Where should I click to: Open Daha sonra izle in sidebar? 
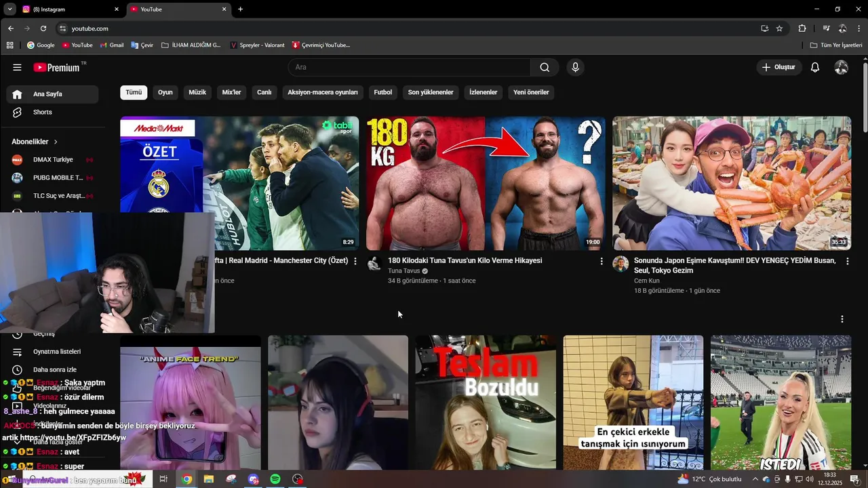click(52, 370)
